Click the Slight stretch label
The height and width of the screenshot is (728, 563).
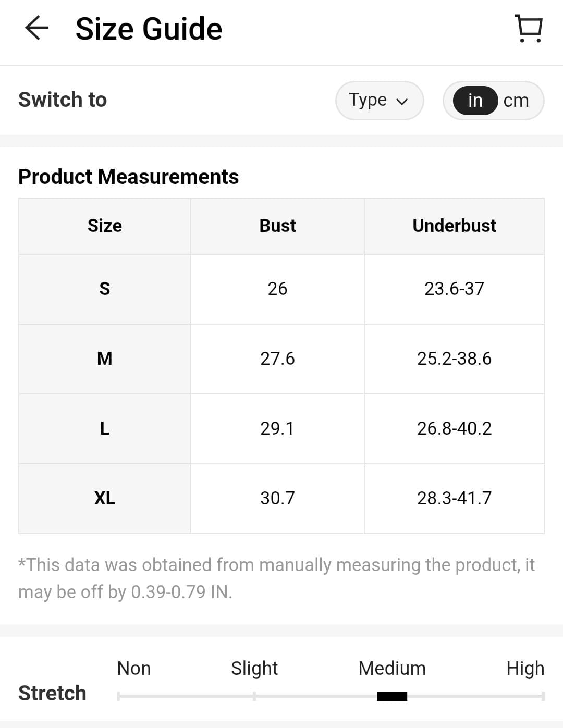coord(254,669)
